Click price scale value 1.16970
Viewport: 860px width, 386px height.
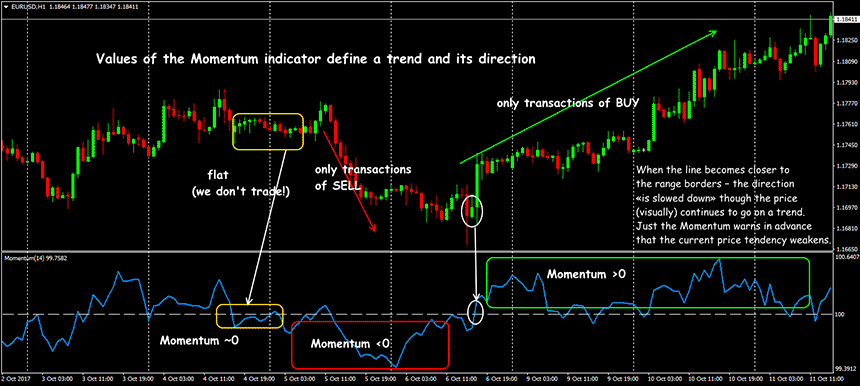(x=847, y=207)
